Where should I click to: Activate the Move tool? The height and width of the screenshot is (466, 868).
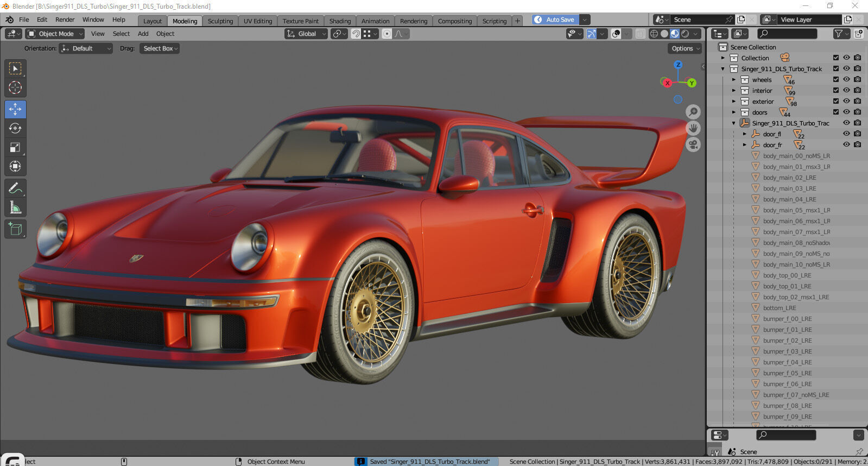pyautogui.click(x=15, y=109)
